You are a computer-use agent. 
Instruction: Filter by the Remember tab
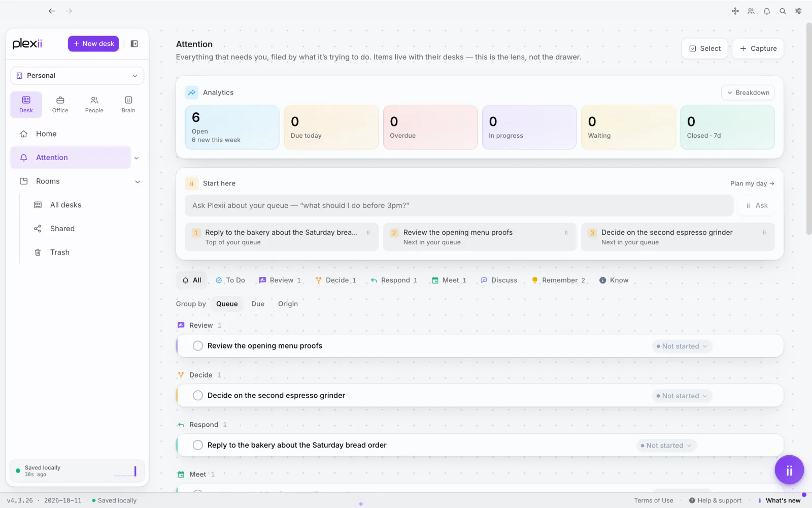pyautogui.click(x=558, y=280)
